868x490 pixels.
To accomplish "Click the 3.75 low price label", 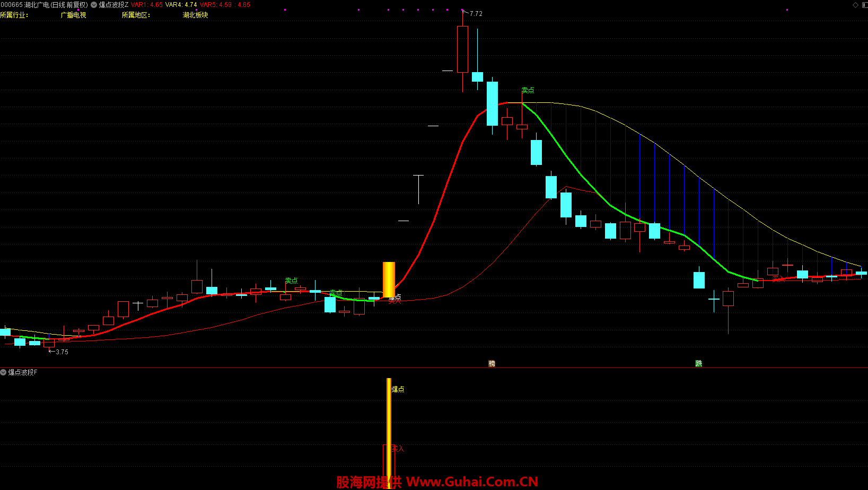I will [x=62, y=352].
